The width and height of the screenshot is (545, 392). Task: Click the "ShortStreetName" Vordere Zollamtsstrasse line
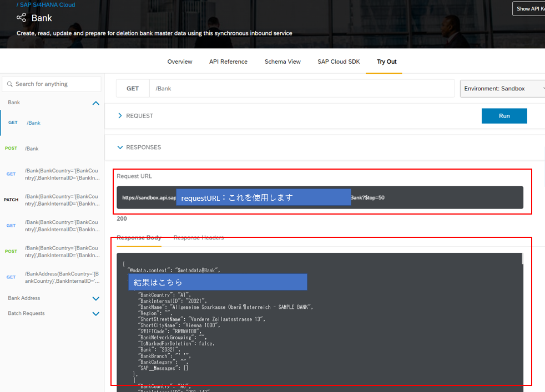[201, 319]
